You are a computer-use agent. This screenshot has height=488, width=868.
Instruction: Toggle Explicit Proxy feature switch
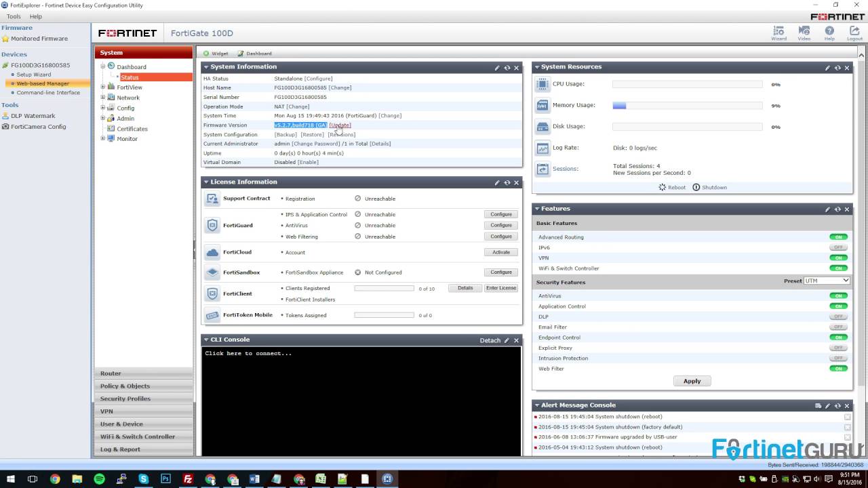(839, 348)
